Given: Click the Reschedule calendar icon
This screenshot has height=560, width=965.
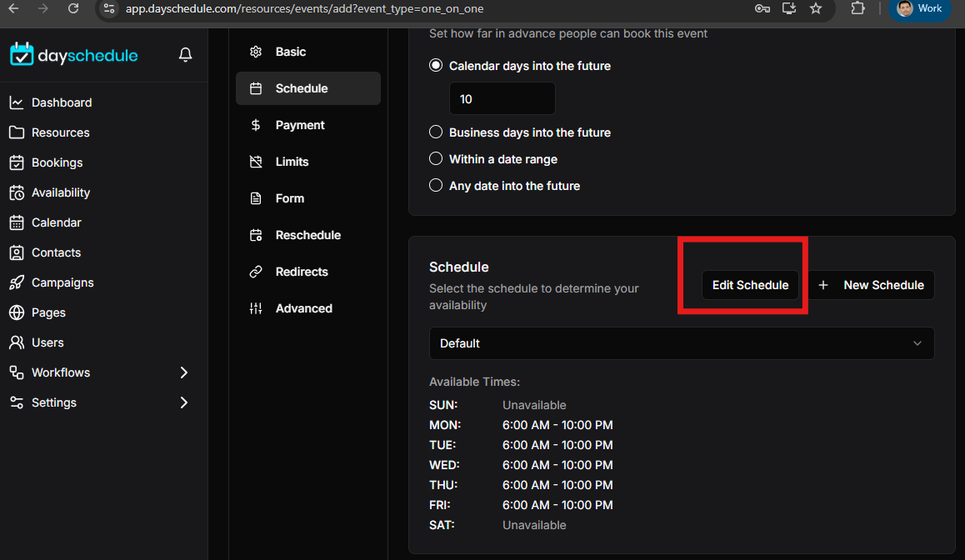Looking at the screenshot, I should [256, 235].
